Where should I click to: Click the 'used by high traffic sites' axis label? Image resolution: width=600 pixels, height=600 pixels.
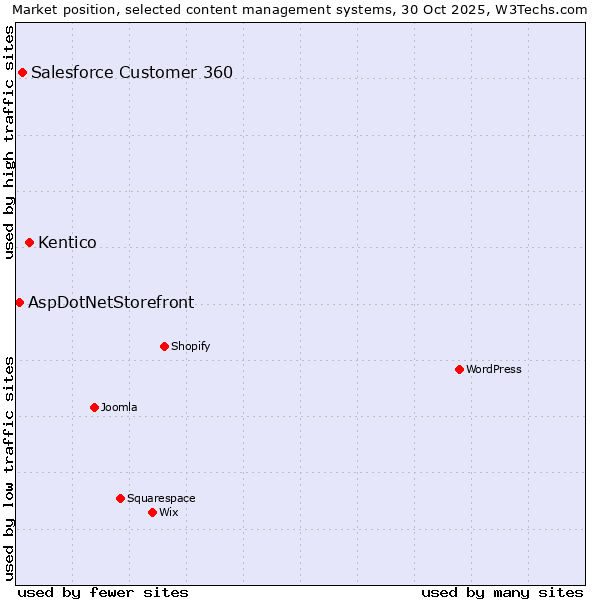[9, 142]
